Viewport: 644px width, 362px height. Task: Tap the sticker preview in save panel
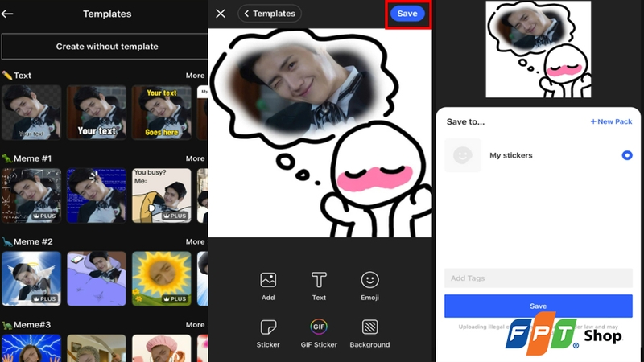(x=539, y=49)
